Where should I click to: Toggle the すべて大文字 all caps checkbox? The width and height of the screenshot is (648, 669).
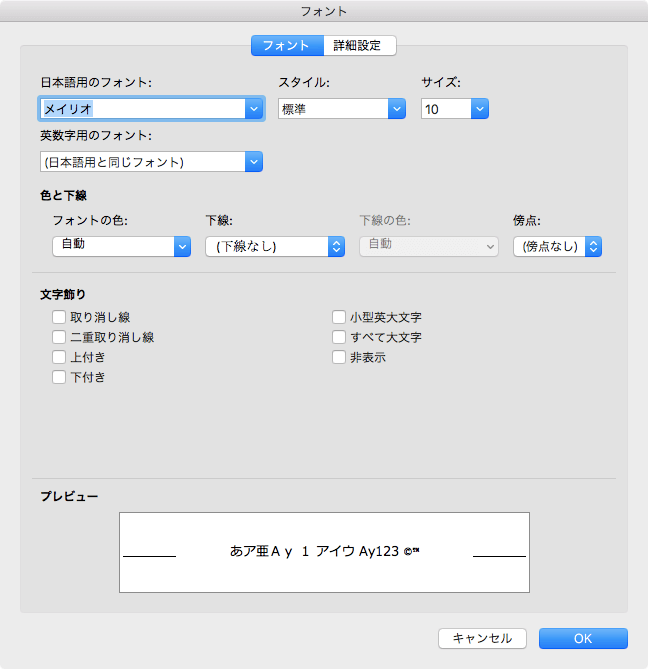pyautogui.click(x=339, y=338)
